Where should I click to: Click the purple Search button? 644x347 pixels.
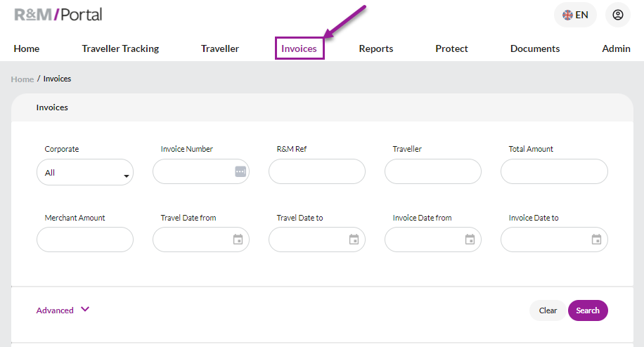tap(588, 310)
